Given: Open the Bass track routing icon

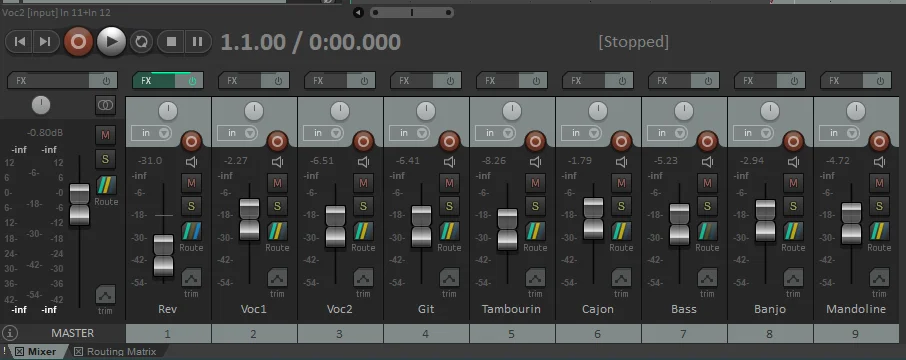Looking at the screenshot, I should coord(707,231).
